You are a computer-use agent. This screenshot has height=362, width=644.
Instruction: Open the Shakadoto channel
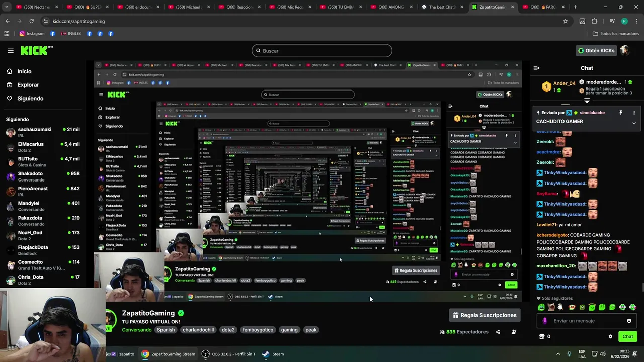point(43,176)
